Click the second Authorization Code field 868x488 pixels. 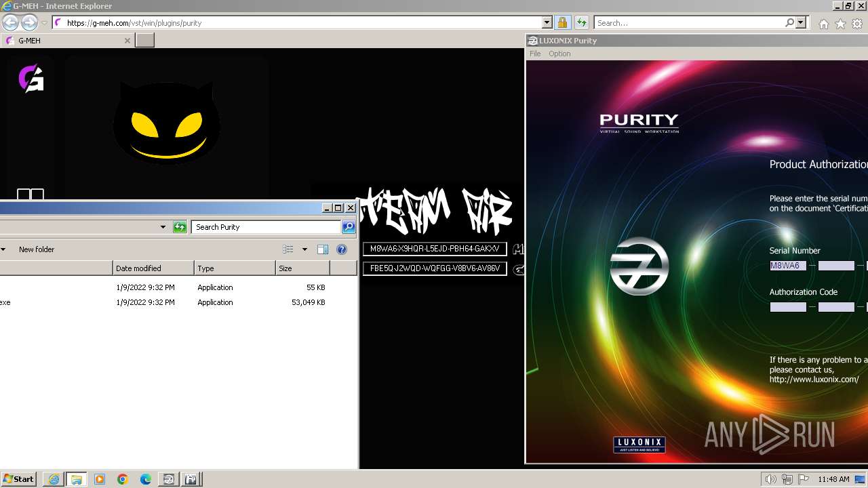pyautogui.click(x=836, y=307)
